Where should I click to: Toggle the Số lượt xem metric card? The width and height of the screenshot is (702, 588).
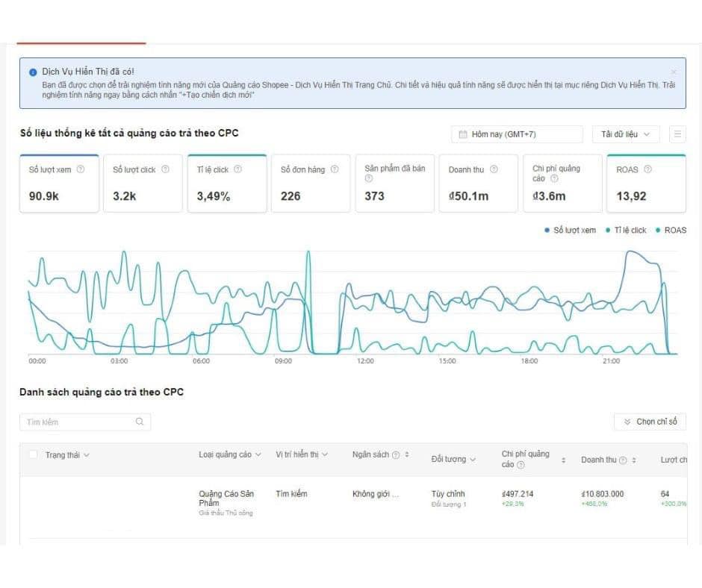pos(59,184)
